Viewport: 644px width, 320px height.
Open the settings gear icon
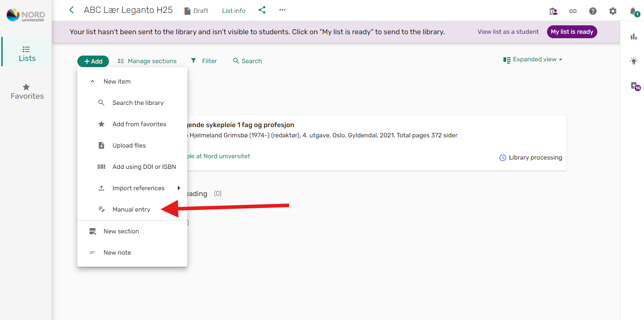613,11
